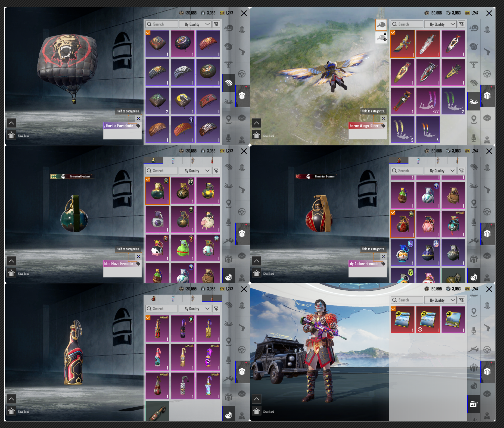
Task: Open By Quality dropdown in Glaze Grenade panel
Action: 195,171
